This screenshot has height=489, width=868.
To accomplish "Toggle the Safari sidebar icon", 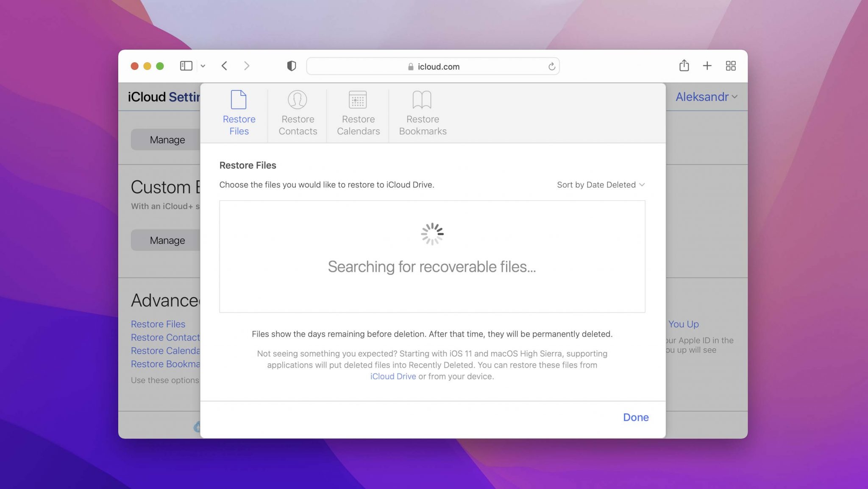I will coord(186,66).
